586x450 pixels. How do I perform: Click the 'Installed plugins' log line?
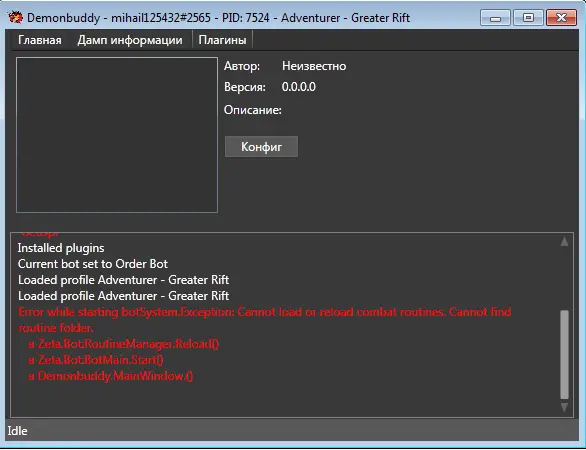coord(61,248)
